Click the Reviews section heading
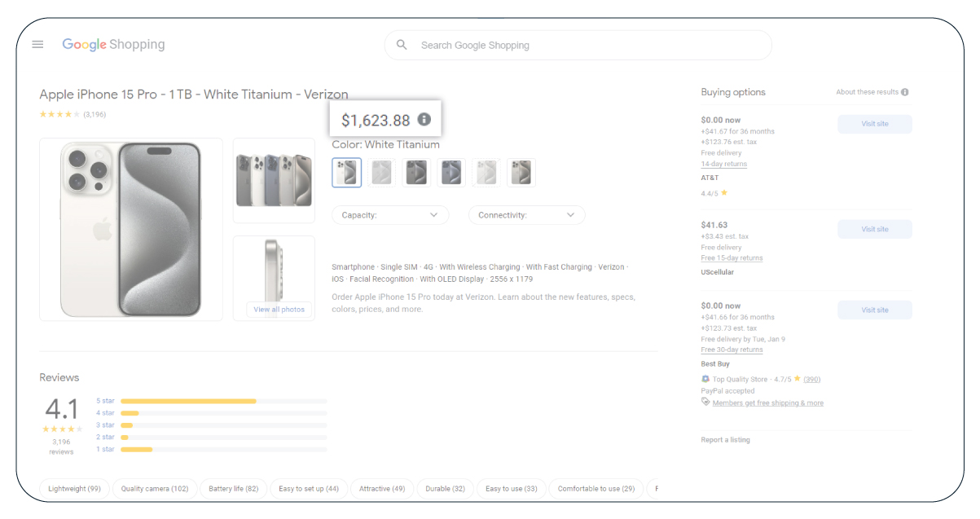Screen dimensions: 980x519 59,377
